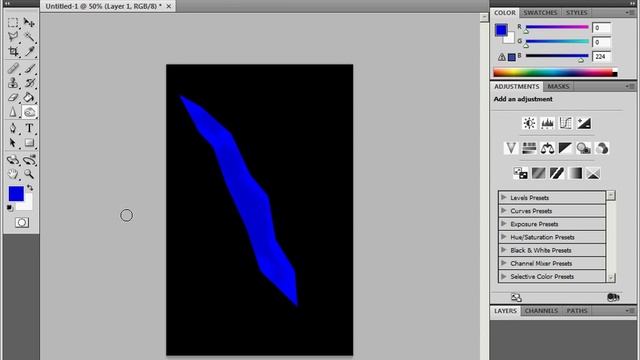This screenshot has height=360, width=640.
Task: Open the Color panel options menu
Action: (x=630, y=13)
